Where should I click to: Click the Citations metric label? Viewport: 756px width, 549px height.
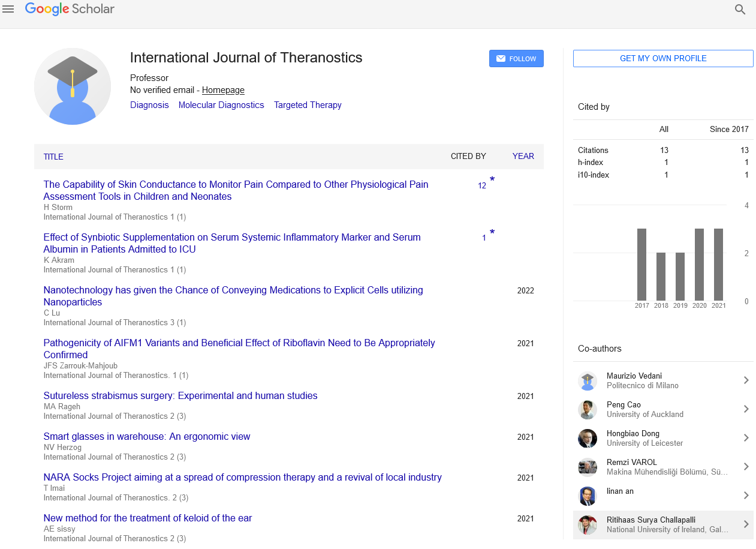tap(593, 151)
